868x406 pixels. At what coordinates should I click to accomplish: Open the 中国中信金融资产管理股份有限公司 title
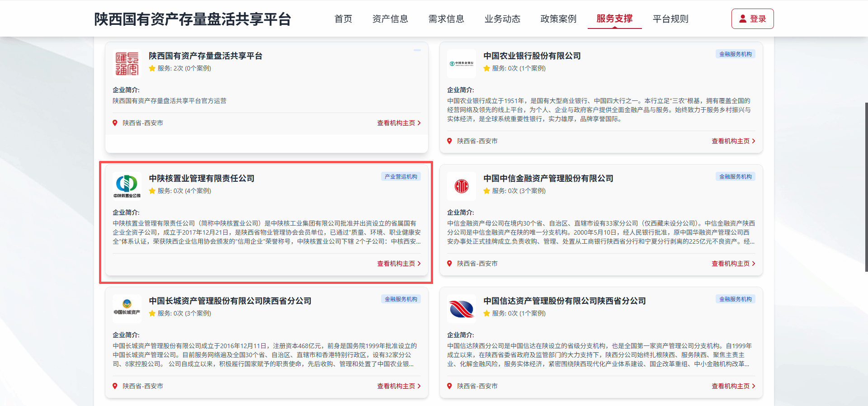548,179
